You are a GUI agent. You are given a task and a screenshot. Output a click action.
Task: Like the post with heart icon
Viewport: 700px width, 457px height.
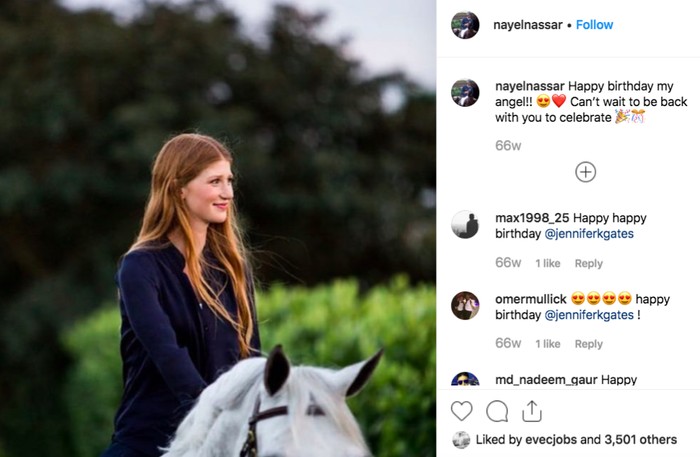pyautogui.click(x=461, y=411)
